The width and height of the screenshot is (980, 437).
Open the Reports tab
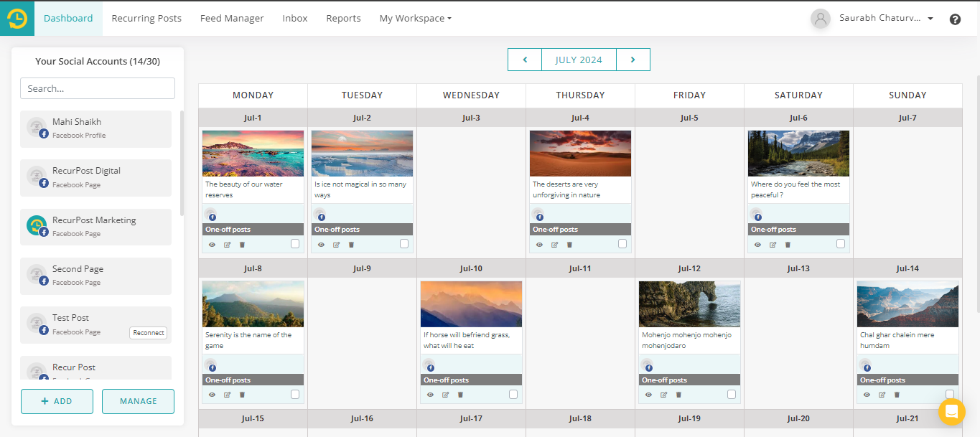[x=343, y=19]
